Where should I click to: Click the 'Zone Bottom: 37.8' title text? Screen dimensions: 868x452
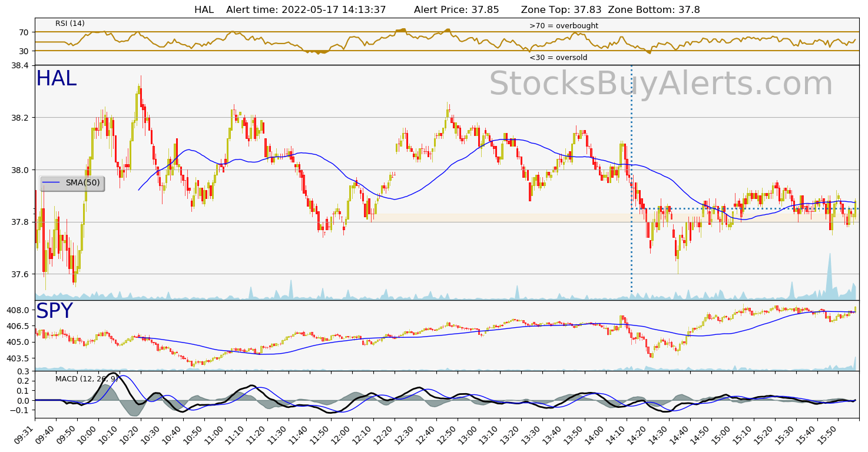pos(654,9)
